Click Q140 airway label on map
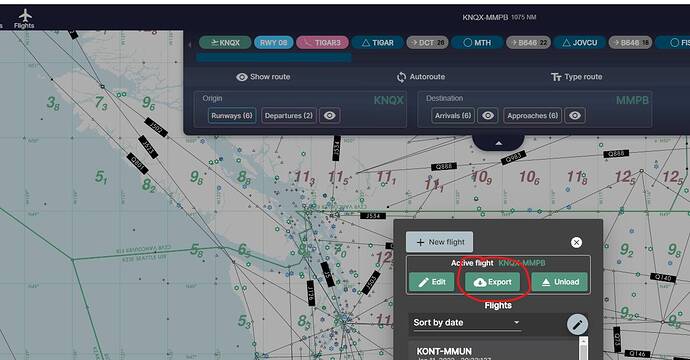 (663, 277)
